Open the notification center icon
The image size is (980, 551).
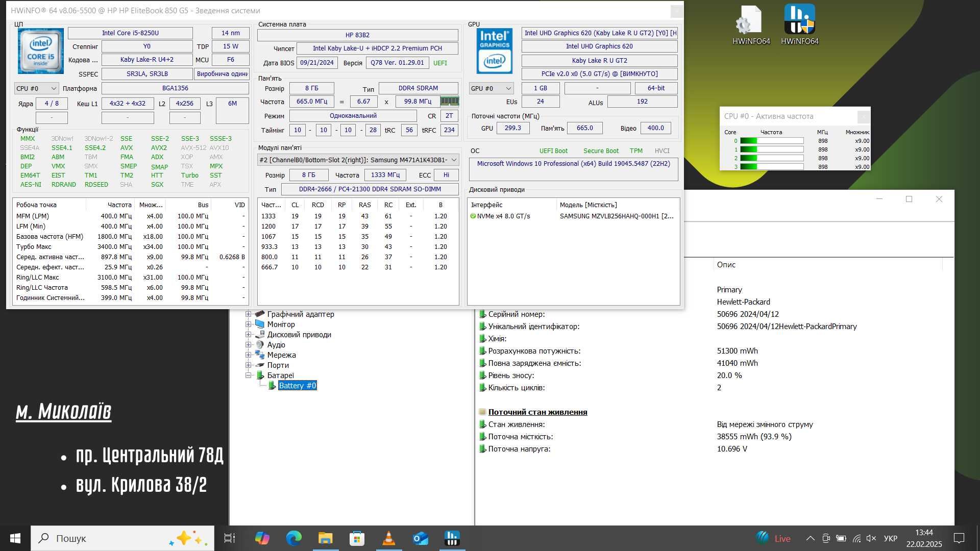tap(959, 538)
